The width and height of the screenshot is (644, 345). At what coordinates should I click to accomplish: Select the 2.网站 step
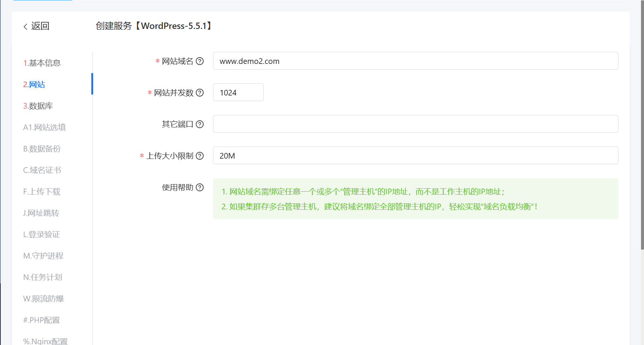tap(34, 84)
